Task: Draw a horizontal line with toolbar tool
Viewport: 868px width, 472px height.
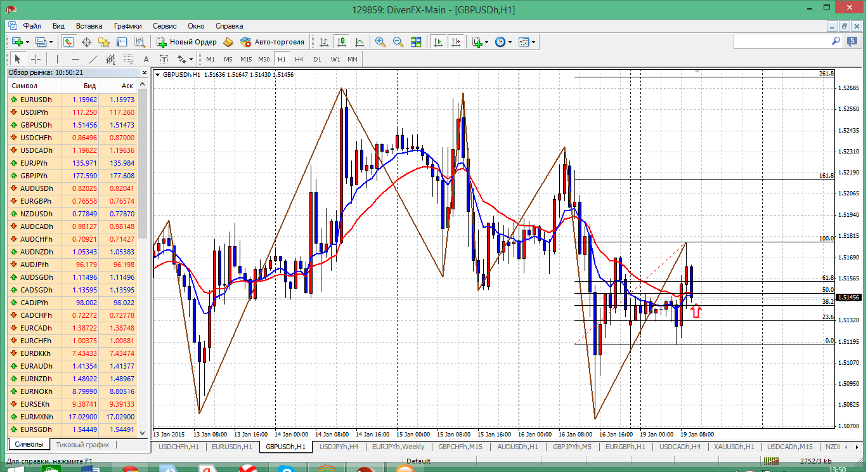Action: coord(75,59)
